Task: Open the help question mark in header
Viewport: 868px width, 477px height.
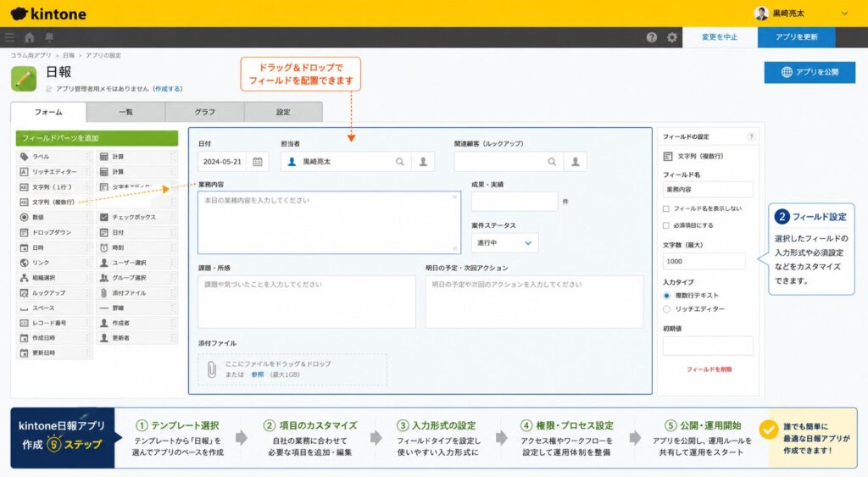Action: 652,37
